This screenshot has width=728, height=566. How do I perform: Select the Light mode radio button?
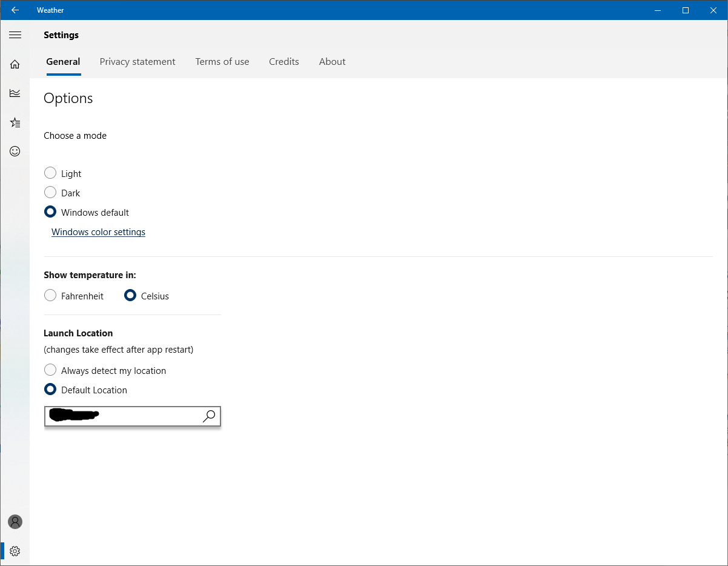[50, 173]
